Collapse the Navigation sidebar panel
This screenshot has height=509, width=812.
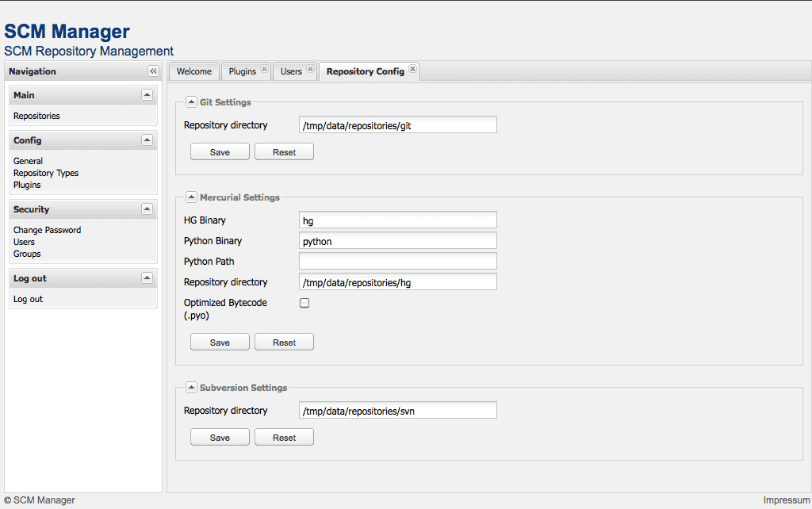[153, 71]
